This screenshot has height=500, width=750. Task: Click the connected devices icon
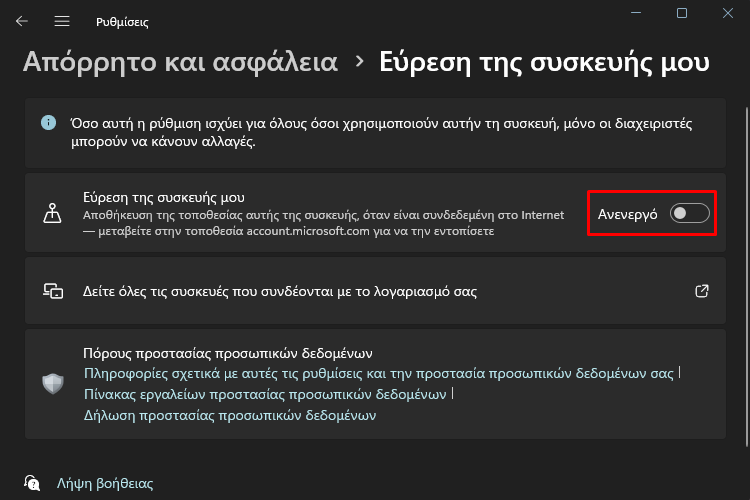53,291
